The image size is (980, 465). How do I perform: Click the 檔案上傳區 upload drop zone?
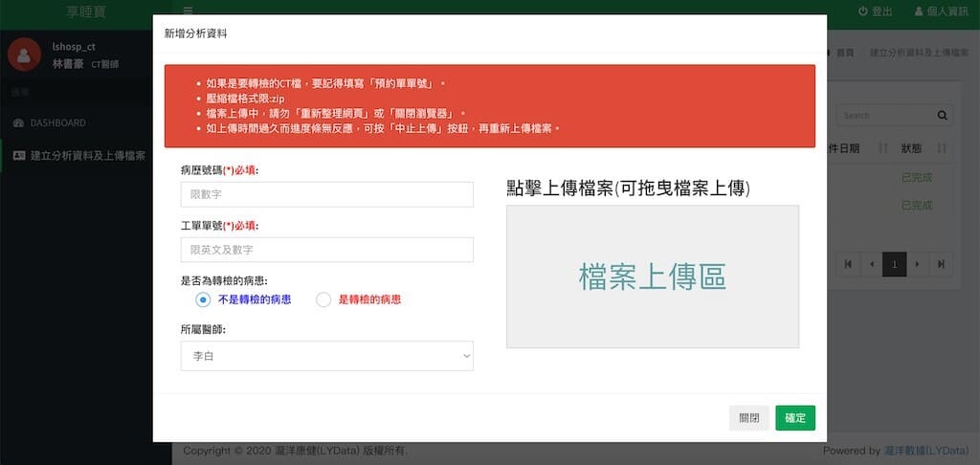pyautogui.click(x=652, y=277)
